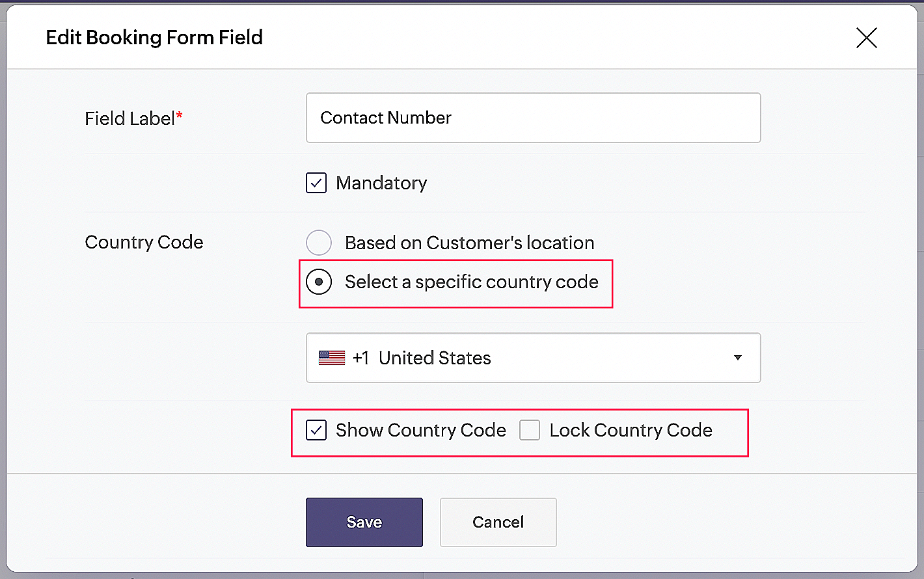Select the Based on Customer's location radio button
The image size is (924, 579).
pos(319,243)
